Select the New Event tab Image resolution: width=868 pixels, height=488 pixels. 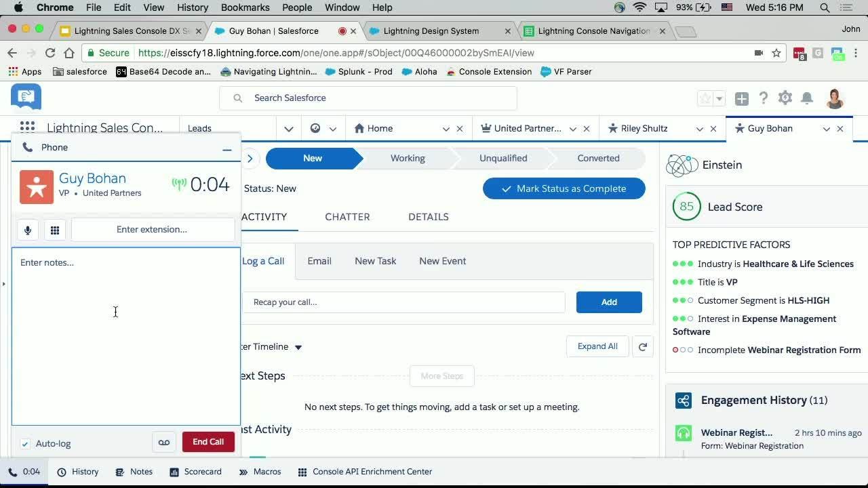(x=442, y=261)
